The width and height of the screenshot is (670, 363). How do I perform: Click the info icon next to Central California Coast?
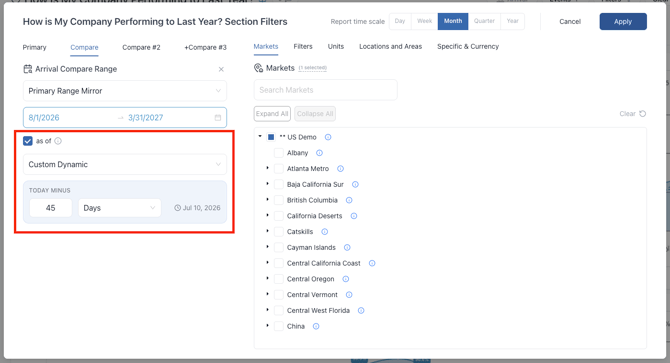pos(372,263)
